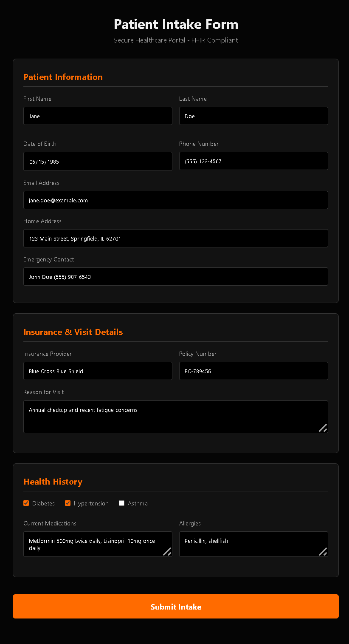
Task: Click the Last Name field showing Doe
Action: pos(253,116)
